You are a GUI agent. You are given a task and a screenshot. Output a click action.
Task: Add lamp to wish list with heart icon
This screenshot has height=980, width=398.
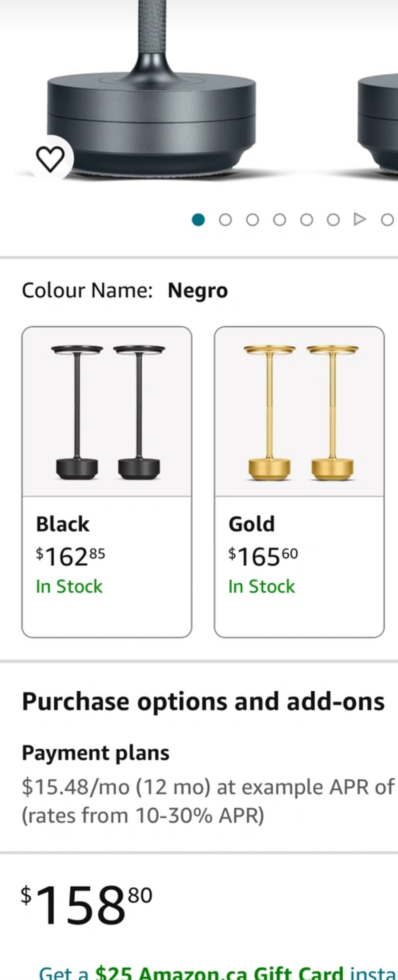point(50,158)
